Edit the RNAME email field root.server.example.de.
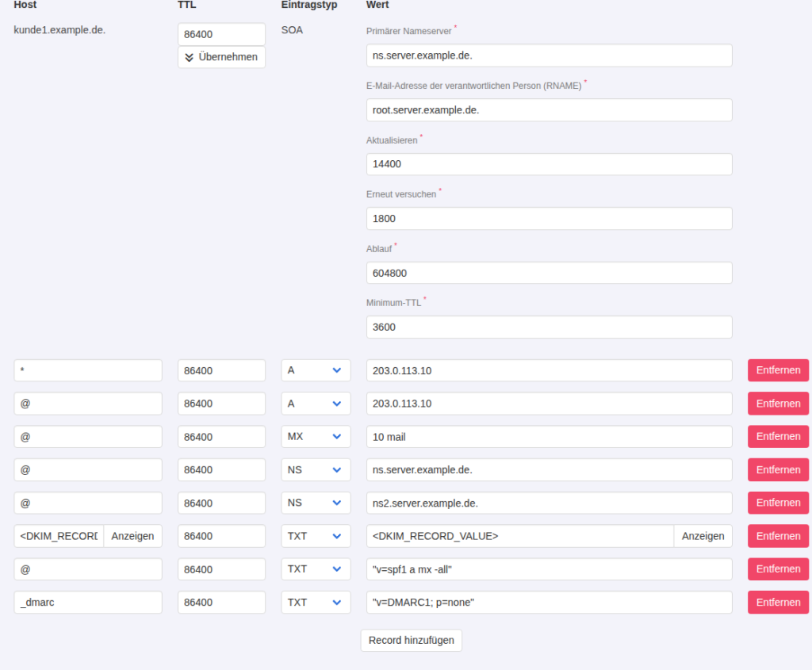The width and height of the screenshot is (812, 670). click(x=549, y=109)
